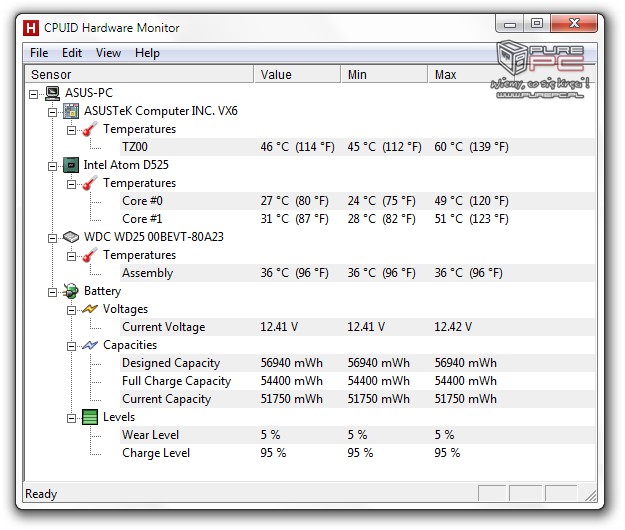
Task: Click the Ready status bar text
Action: (x=41, y=494)
